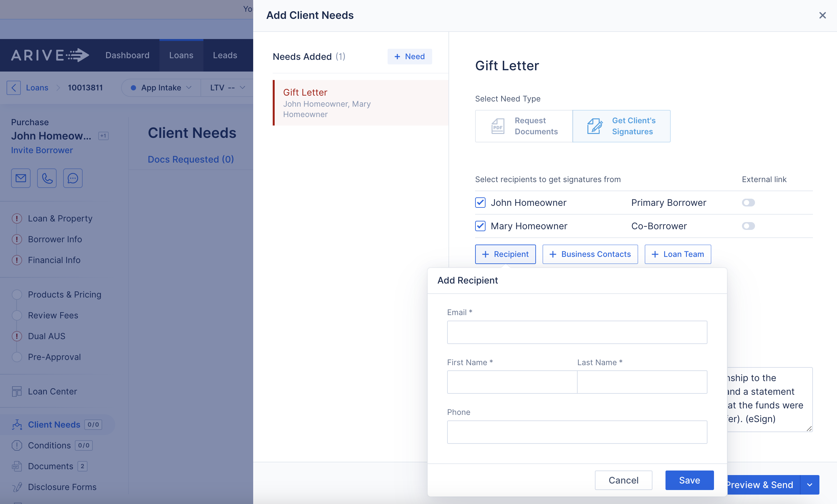Click the Loan Center sidebar icon

[x=17, y=391]
